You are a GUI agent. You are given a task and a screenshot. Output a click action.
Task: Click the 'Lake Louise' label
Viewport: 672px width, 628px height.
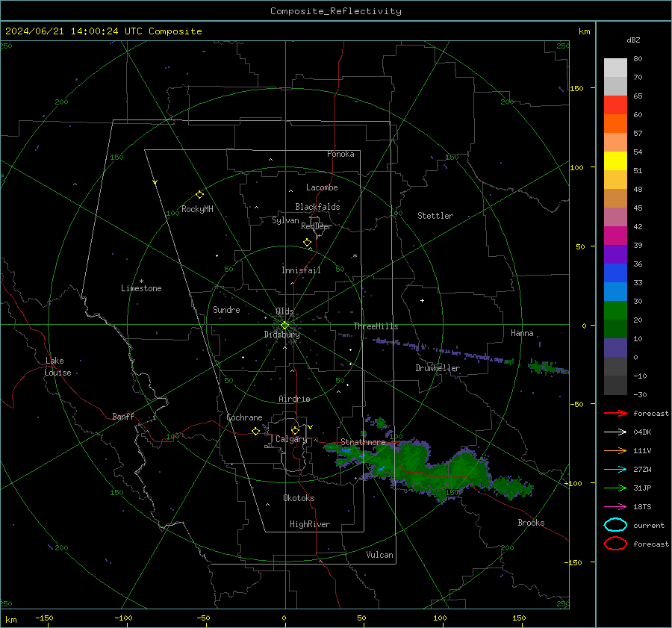coord(57,367)
